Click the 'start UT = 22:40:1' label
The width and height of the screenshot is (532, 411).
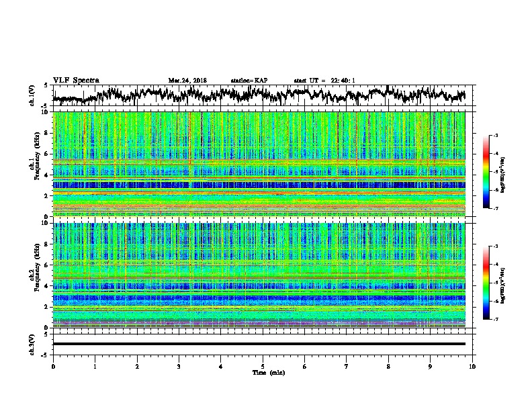coord(324,81)
